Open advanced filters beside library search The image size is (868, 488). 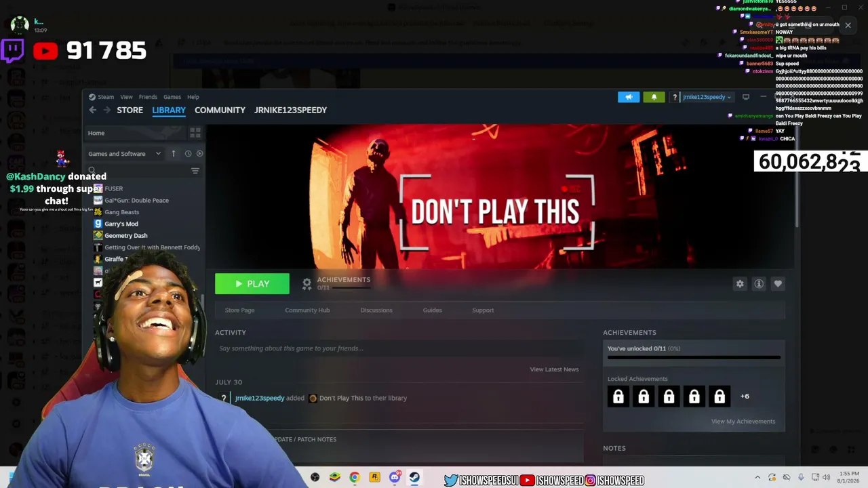(195, 171)
